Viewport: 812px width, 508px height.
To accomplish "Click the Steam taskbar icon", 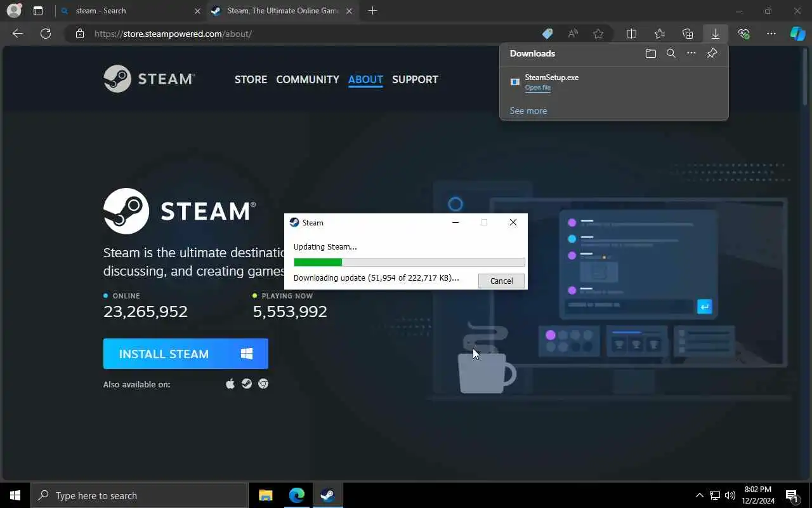I will [x=327, y=495].
